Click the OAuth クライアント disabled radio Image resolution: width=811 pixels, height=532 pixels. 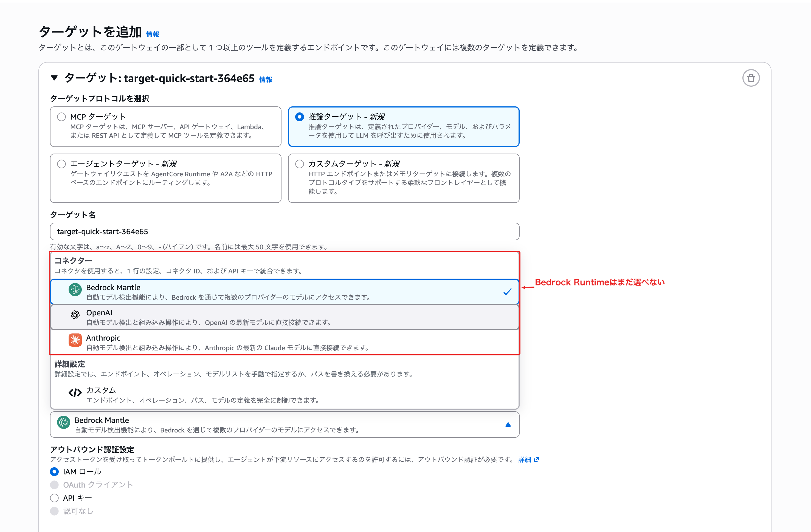point(54,485)
